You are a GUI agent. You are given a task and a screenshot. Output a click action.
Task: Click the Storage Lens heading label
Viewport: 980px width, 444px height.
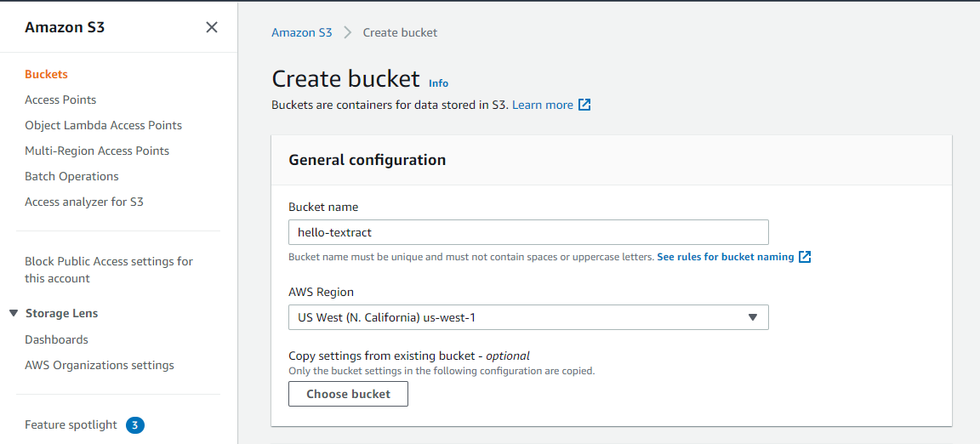[x=62, y=313]
